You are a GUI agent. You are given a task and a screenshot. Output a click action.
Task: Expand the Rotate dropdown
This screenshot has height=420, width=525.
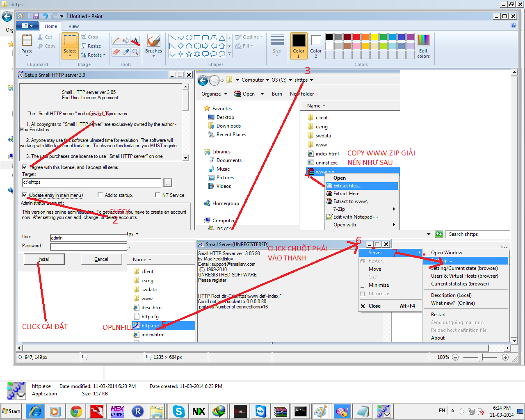click(x=104, y=55)
